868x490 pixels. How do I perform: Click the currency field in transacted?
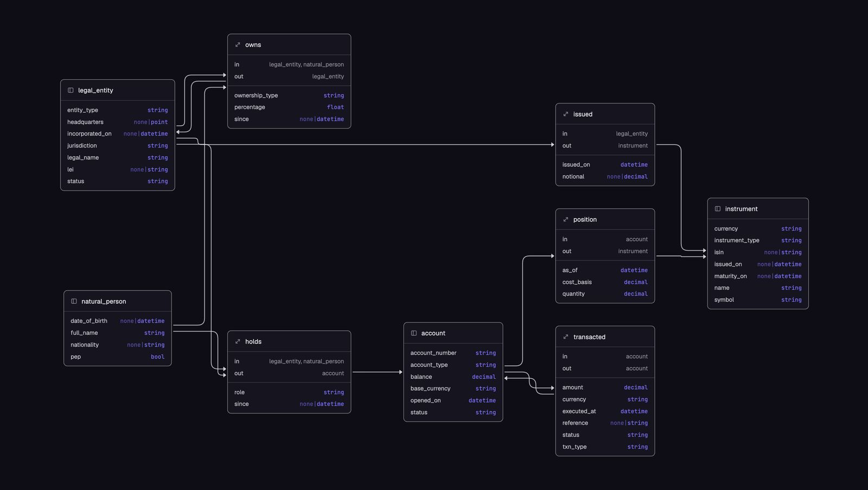tap(605, 399)
